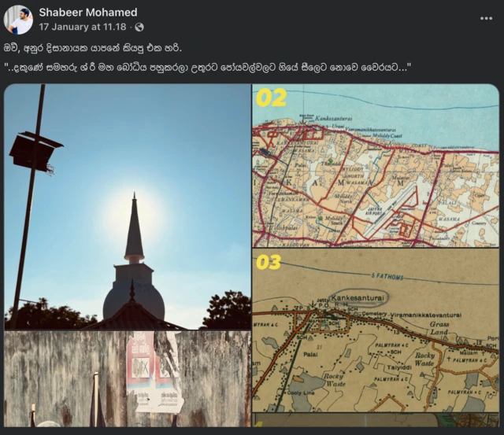Viewport: 504px width, 435px height.
Task: Click the globe public privacy icon
Action: pyautogui.click(x=139, y=27)
